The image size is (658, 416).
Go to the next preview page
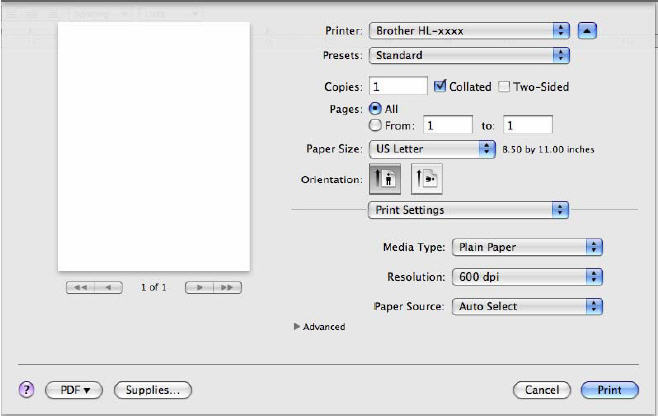tap(199, 287)
